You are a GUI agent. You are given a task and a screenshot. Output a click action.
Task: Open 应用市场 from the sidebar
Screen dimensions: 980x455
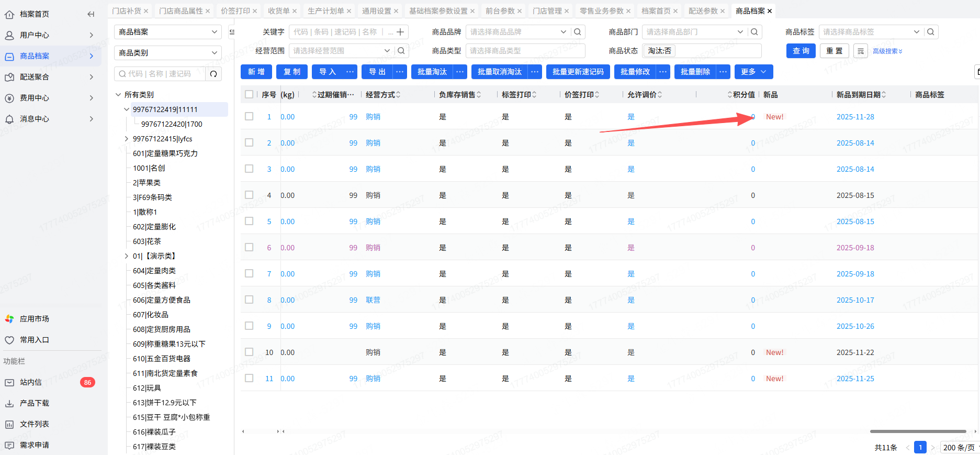34,319
